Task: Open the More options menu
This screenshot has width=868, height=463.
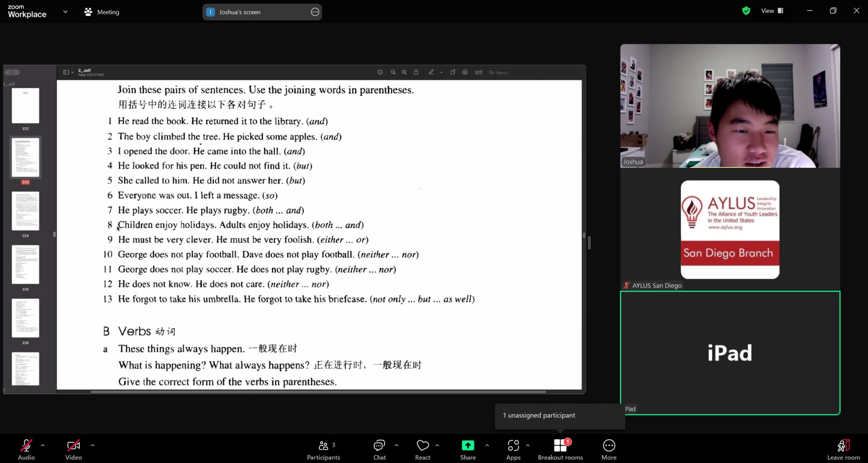Action: click(x=609, y=449)
